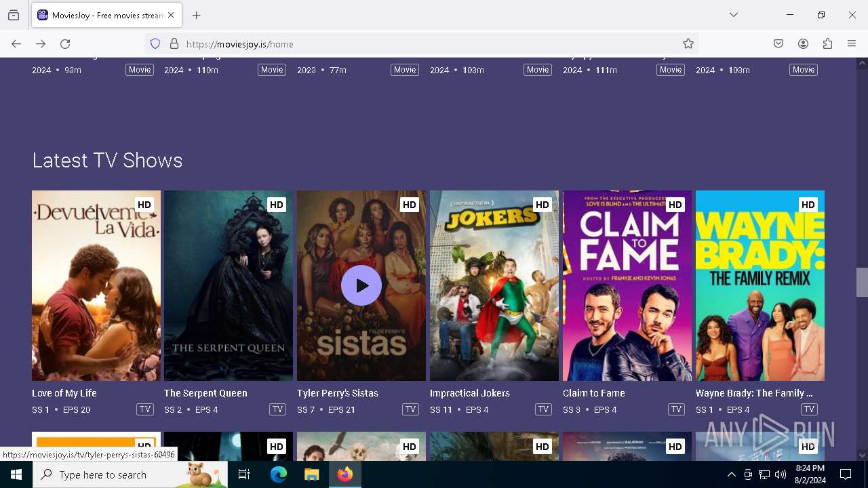Screen dimensions: 868x488
Task: Click Movie badge beside 2024 93m
Action: (x=140, y=70)
